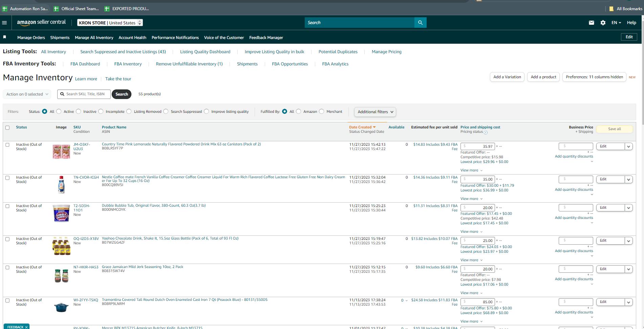Image resolution: width=644 pixels, height=329 pixels.
Task: Expand View more for Dubble Bubble pricing
Action: click(x=471, y=232)
